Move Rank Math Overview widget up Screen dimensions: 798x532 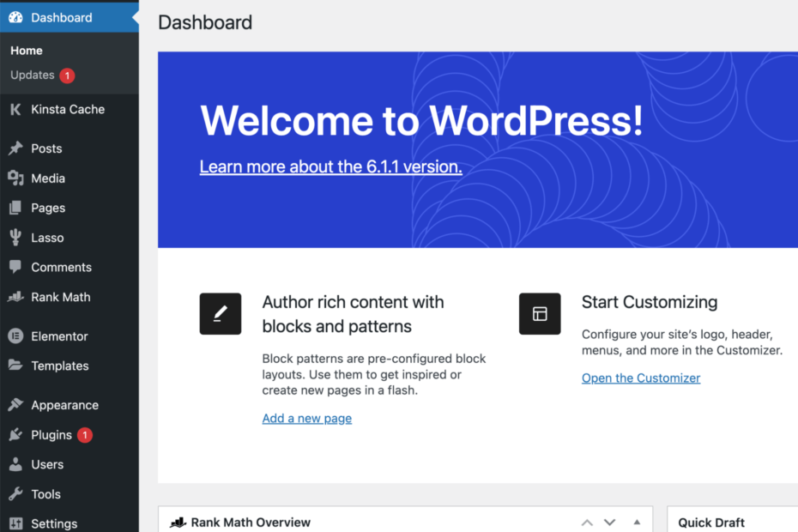[x=587, y=523]
